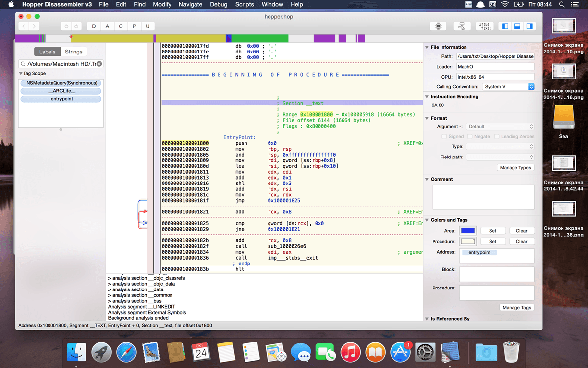Switch to assembly mode via CPU chip icon
Image resolution: width=588 pixels, height=368 pixels.
438,26
